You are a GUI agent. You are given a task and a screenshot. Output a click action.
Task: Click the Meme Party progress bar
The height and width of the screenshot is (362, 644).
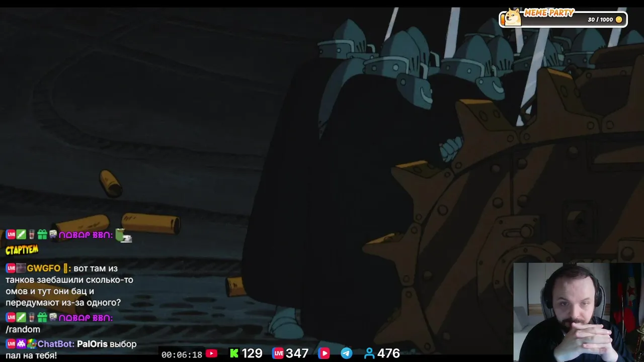coord(563,20)
